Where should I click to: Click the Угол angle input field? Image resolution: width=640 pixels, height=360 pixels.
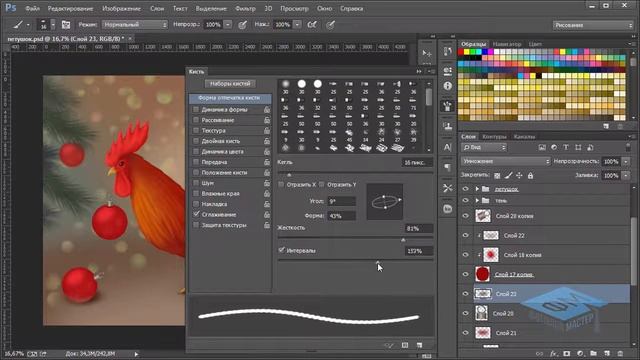342,201
